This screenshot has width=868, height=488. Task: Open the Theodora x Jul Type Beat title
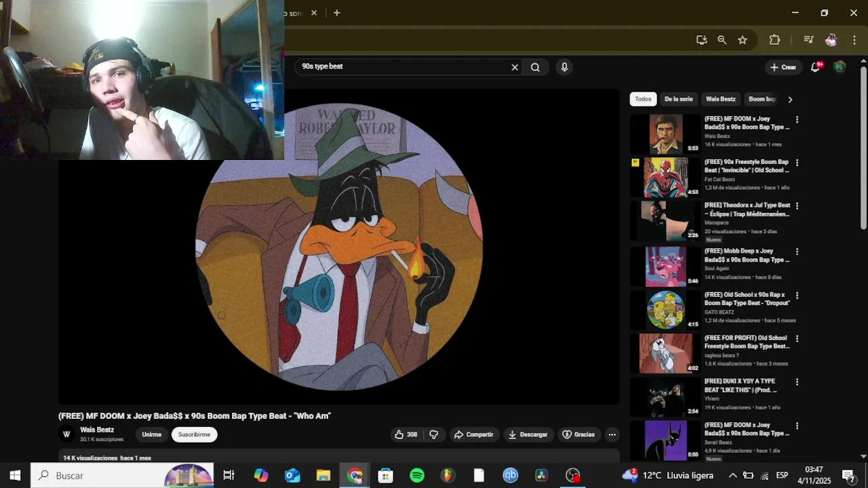747,209
